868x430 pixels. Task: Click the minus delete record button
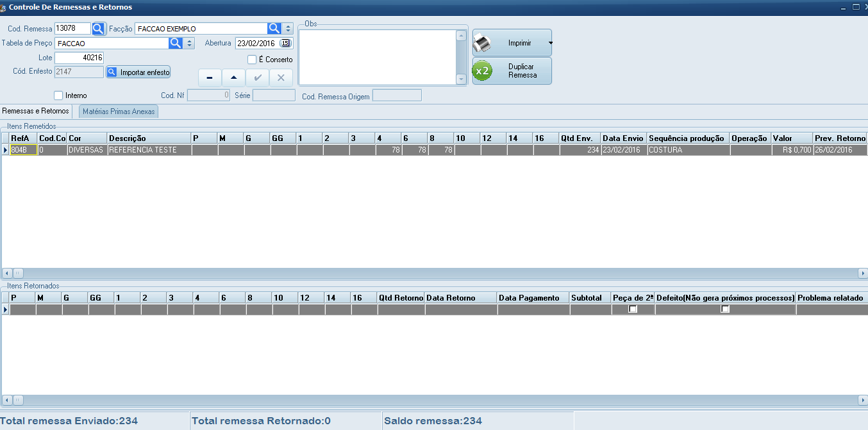210,78
